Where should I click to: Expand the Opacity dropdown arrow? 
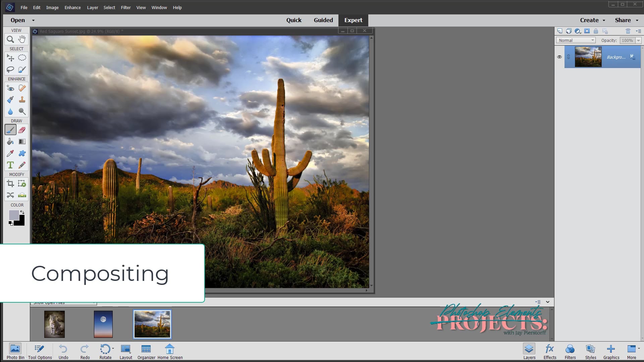638,40
